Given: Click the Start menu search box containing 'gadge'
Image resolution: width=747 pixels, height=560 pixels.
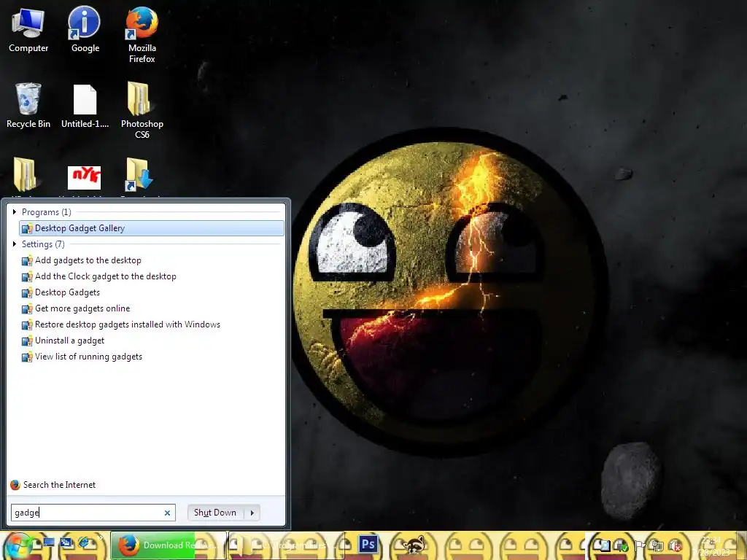Looking at the screenshot, I should point(93,513).
